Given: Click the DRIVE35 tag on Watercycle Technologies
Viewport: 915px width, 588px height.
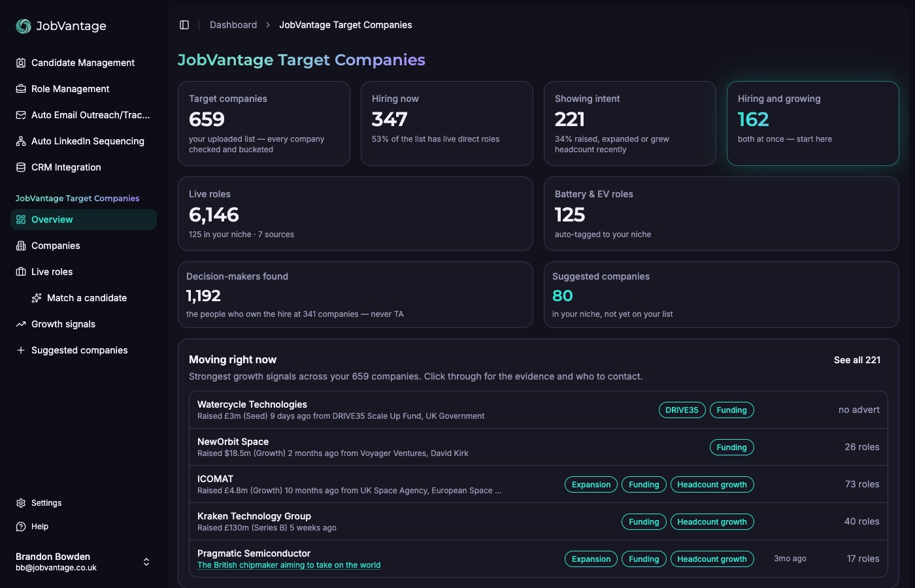Looking at the screenshot, I should point(682,410).
